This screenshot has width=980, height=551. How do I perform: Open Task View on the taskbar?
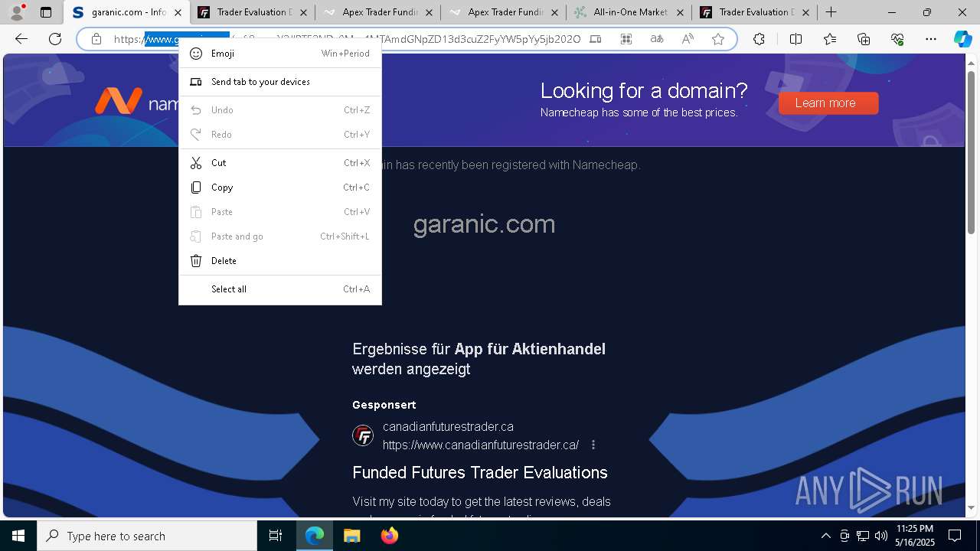coord(276,536)
